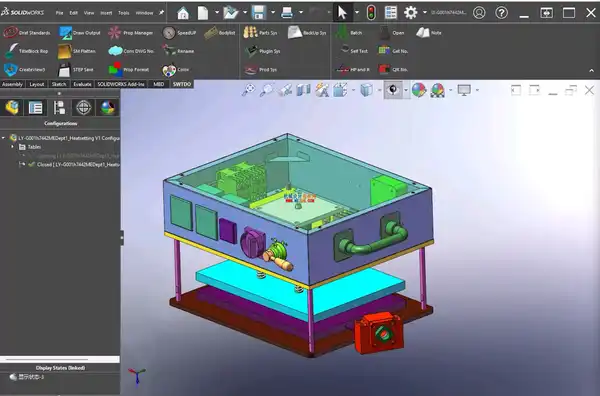Select the SM Flatten tool
Viewport: 600px width, 396px height.
[x=77, y=51]
